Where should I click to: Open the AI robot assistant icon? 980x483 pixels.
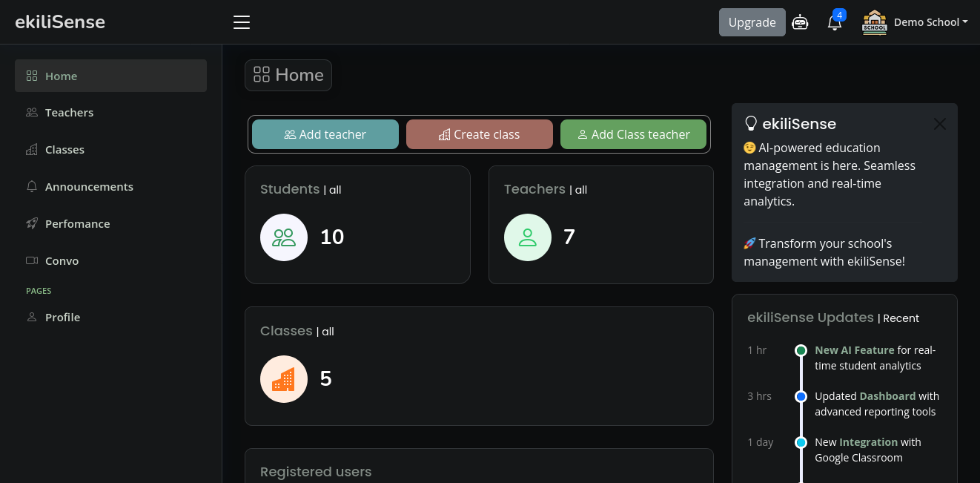click(800, 22)
